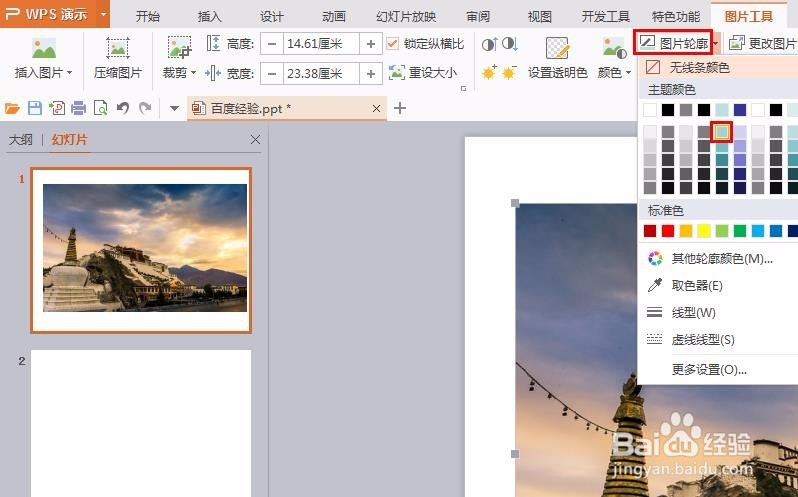Pick the yellow standard color swatch
798x497 pixels.
pos(704,231)
